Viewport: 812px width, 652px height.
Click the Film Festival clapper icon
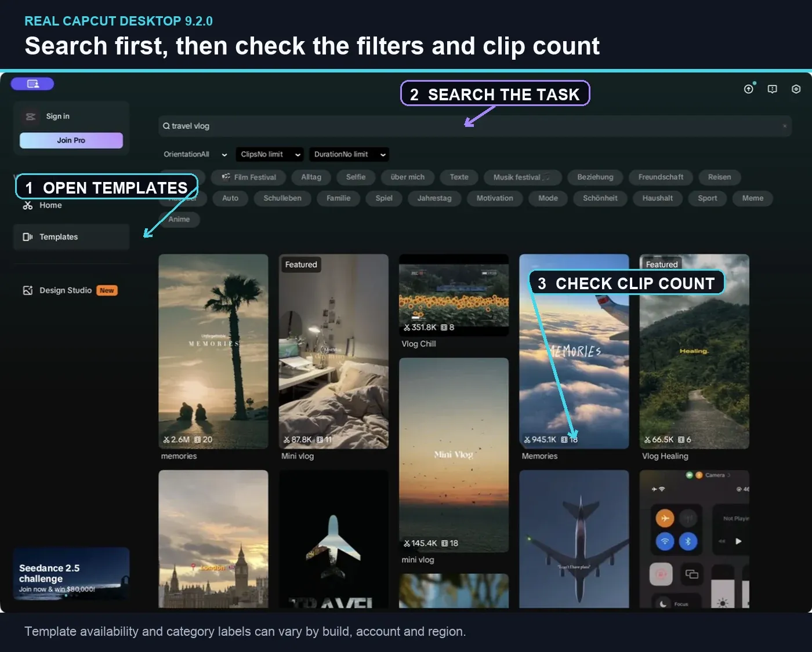(x=226, y=177)
